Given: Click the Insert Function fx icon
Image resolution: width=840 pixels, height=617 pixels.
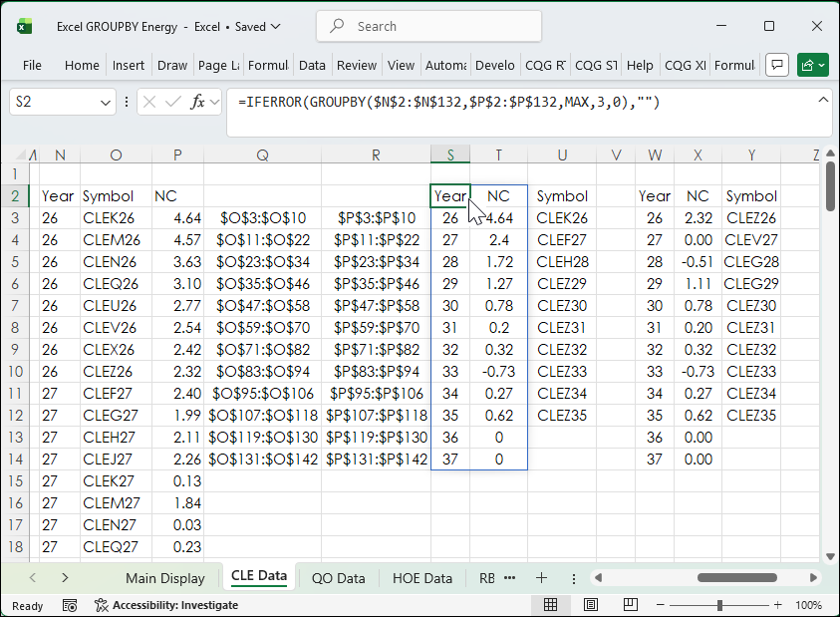Looking at the screenshot, I should pyautogui.click(x=198, y=102).
